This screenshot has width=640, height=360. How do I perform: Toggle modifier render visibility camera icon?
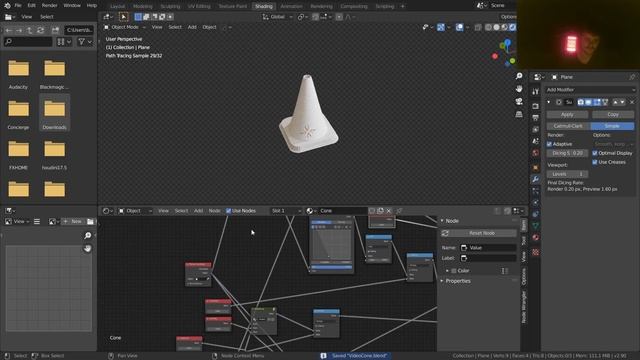[x=580, y=102]
